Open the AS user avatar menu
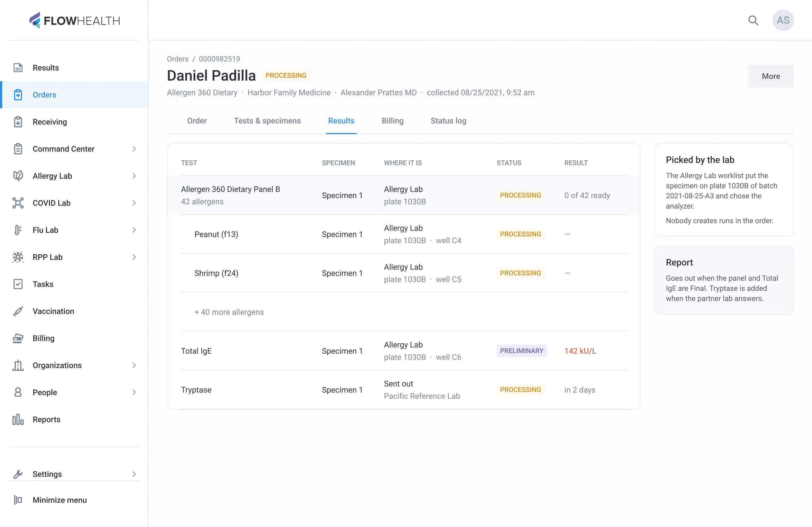812x527 pixels. [x=783, y=20]
